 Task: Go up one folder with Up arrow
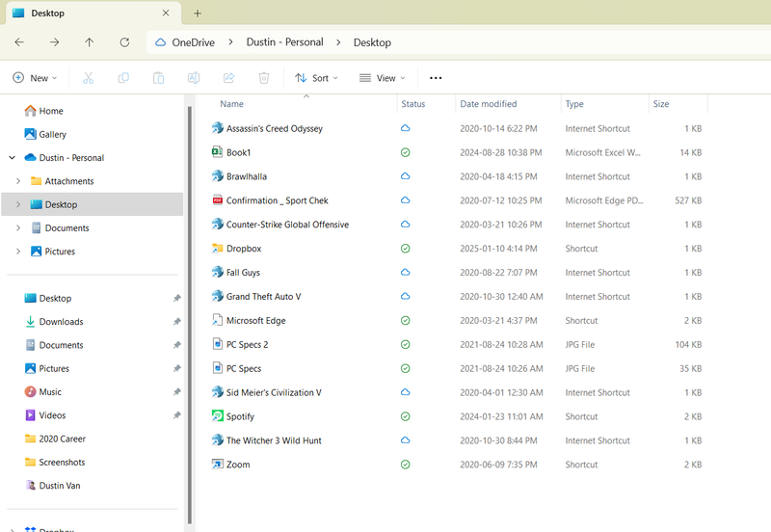(x=89, y=42)
